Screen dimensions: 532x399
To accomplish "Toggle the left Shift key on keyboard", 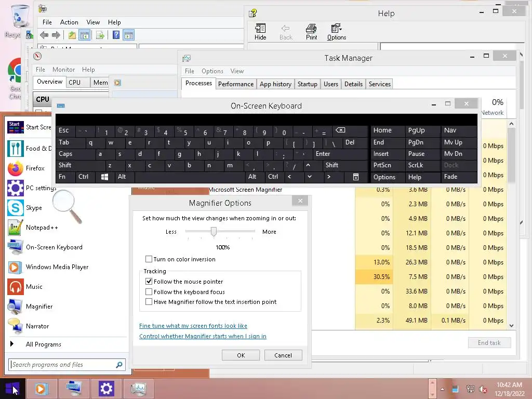I will click(80, 165).
